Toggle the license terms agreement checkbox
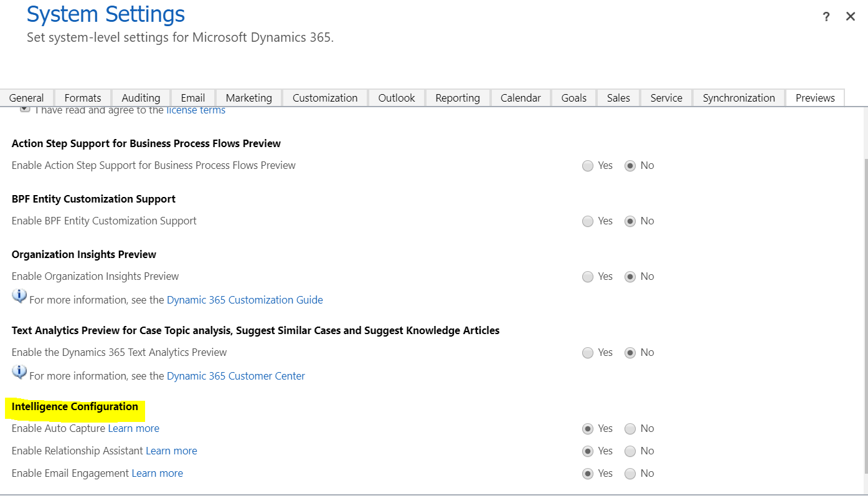Image resolution: width=868 pixels, height=498 pixels. (25, 110)
